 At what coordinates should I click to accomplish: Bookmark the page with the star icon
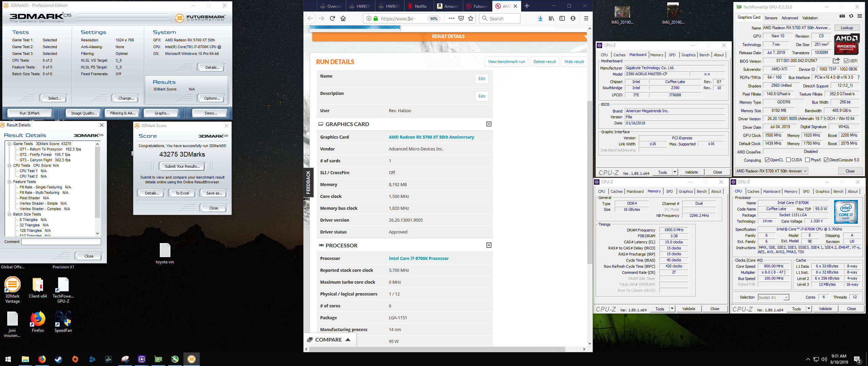point(471,18)
